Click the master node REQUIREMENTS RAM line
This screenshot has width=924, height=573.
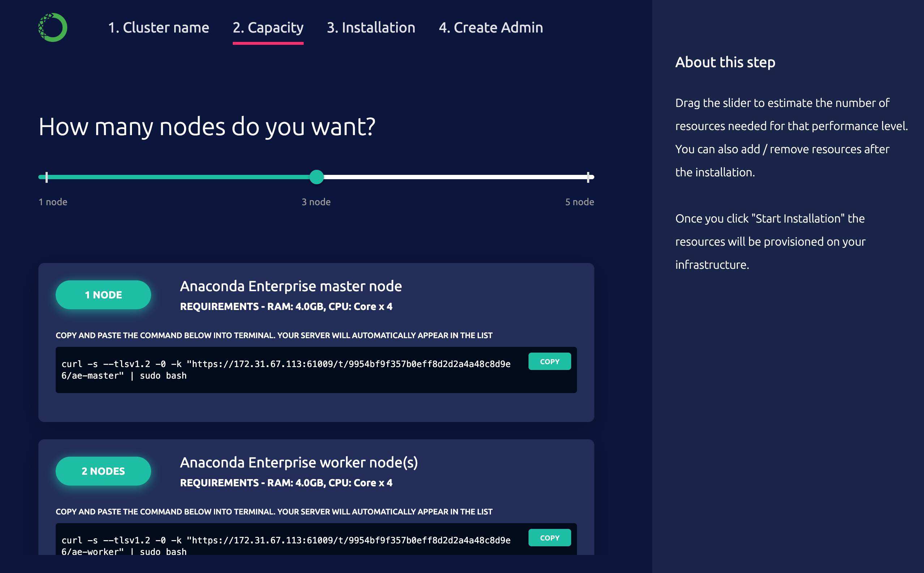tap(286, 307)
